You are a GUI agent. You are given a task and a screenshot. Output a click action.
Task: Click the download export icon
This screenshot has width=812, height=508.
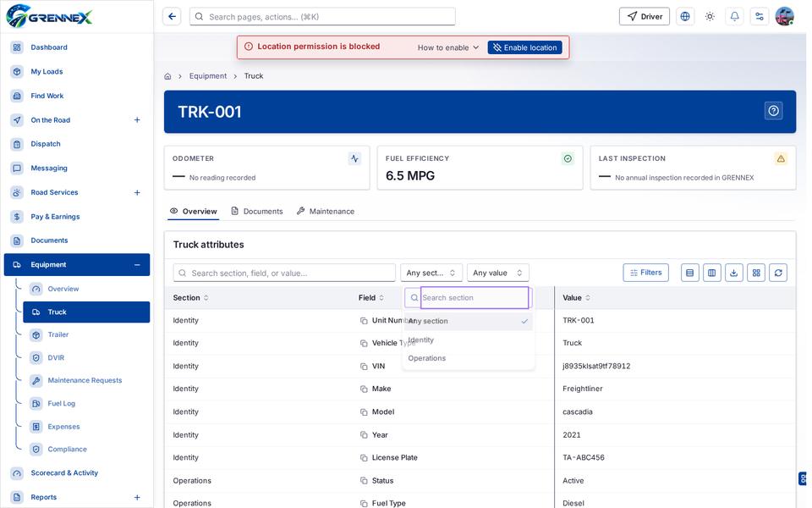point(734,273)
